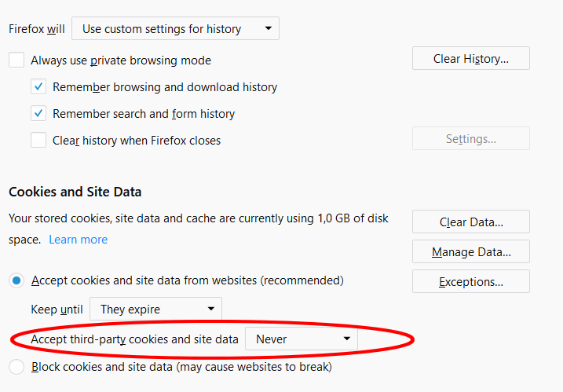Open "Manage Data..." dialog

coord(470,252)
